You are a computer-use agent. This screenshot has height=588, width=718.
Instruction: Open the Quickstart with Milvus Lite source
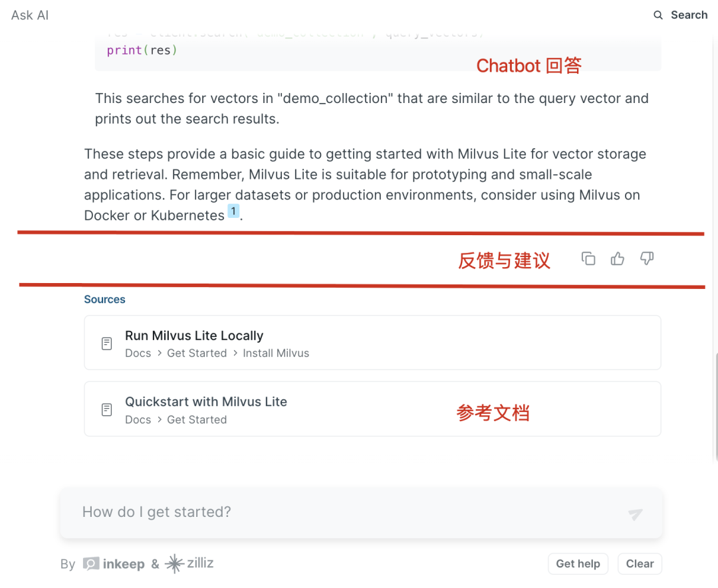(372, 409)
